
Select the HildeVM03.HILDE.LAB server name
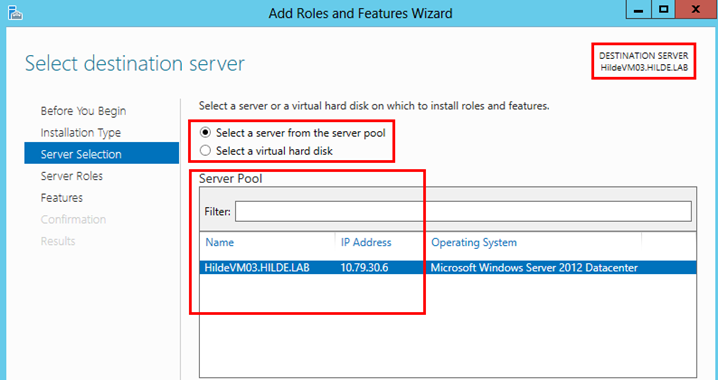[x=257, y=268]
